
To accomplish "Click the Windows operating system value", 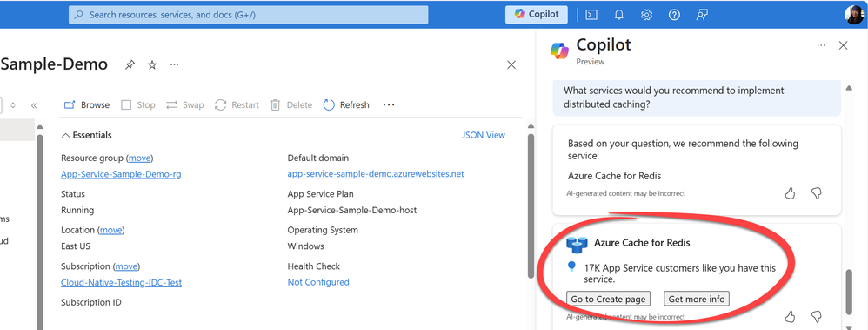I will coord(305,246).
